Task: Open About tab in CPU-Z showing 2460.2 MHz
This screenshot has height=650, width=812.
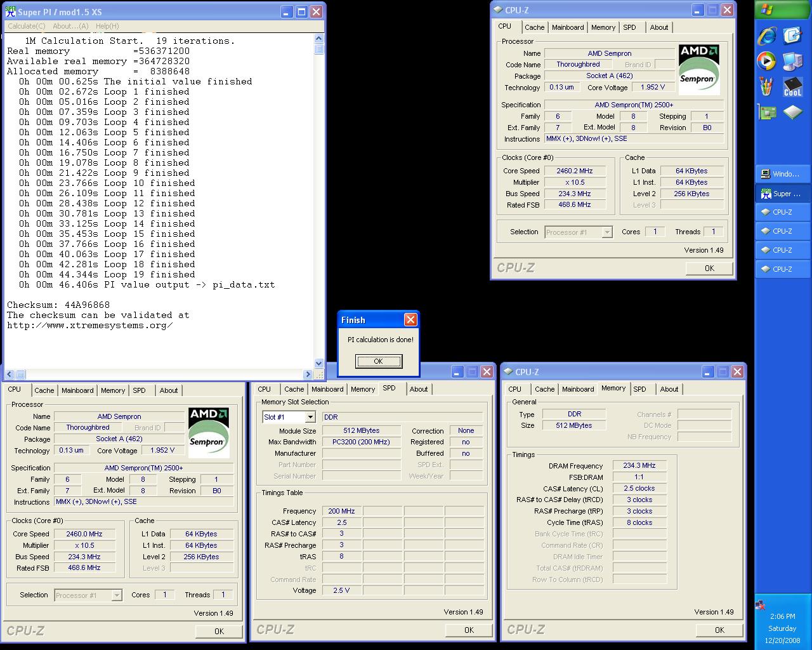Action: 659,27
